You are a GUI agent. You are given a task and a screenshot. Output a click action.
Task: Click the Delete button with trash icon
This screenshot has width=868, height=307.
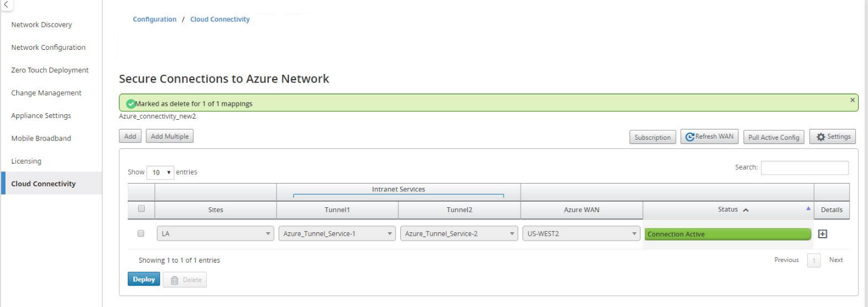point(185,280)
